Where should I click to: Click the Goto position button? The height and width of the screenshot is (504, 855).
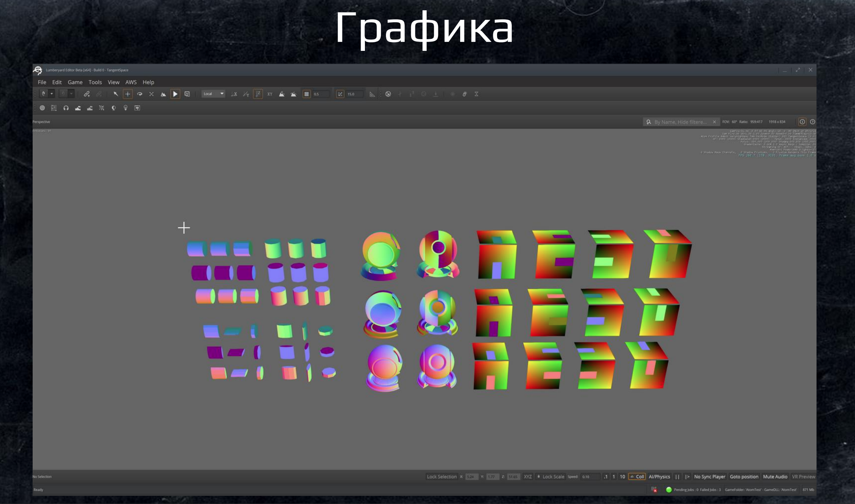744,476
